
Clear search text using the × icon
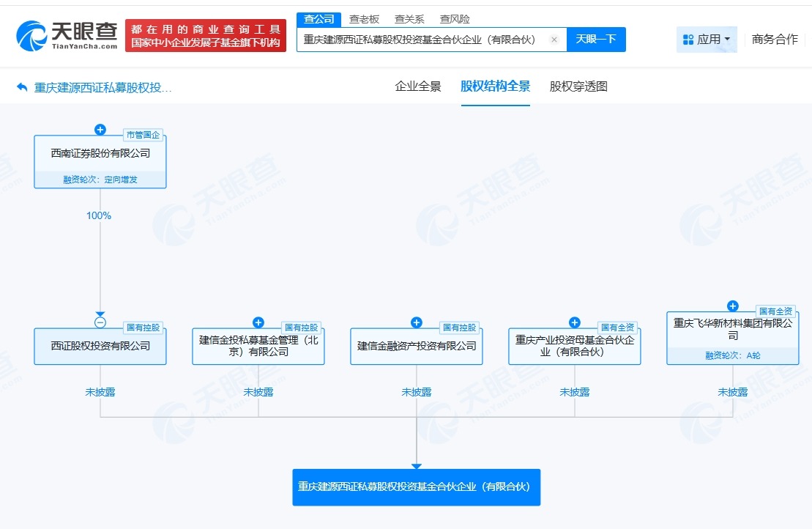(554, 40)
